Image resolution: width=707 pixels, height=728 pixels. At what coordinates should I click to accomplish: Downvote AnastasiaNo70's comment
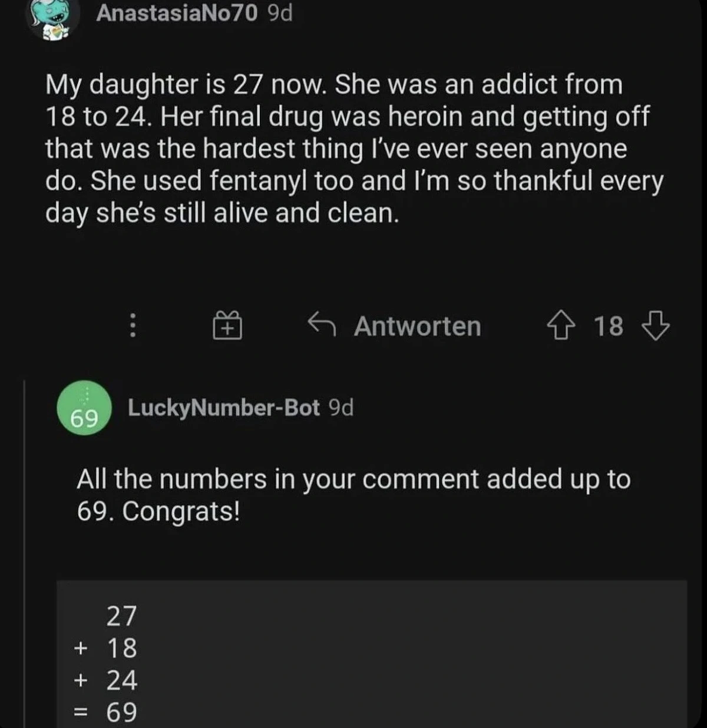pos(655,326)
